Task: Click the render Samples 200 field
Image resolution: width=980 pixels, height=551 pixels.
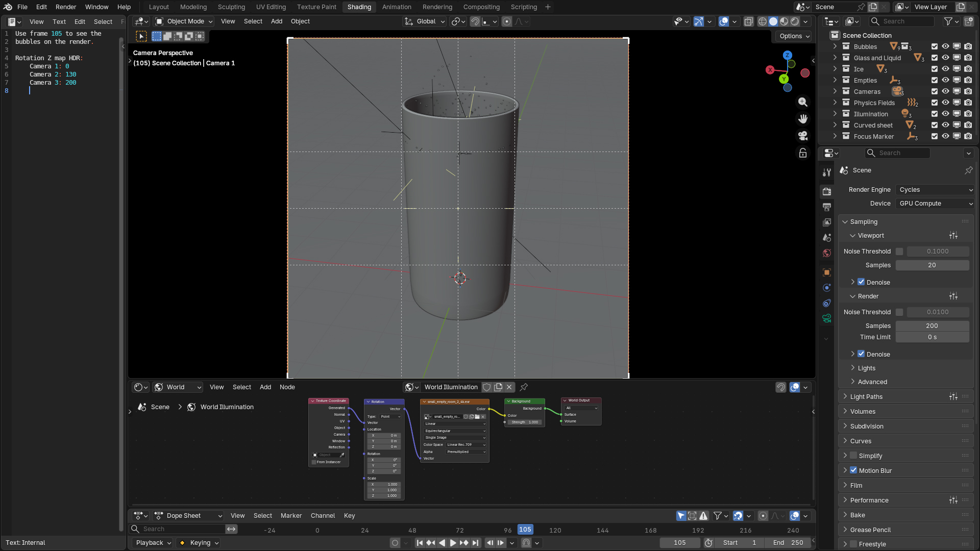Action: [932, 325]
